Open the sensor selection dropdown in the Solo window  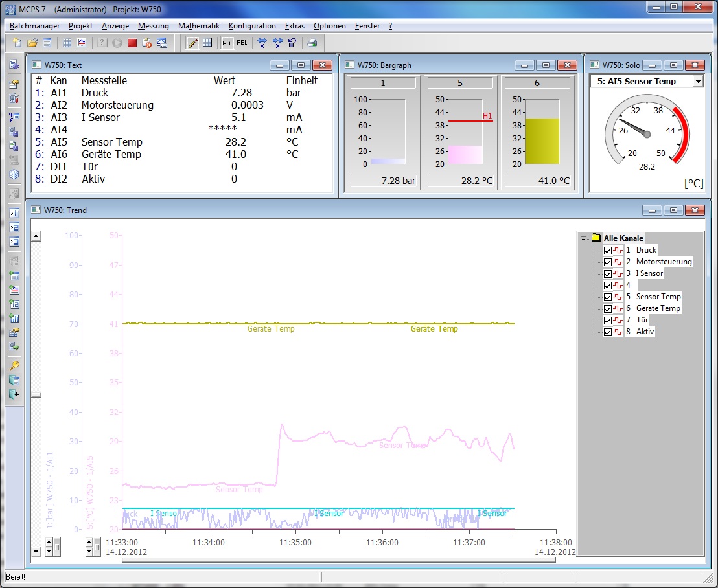coord(699,81)
